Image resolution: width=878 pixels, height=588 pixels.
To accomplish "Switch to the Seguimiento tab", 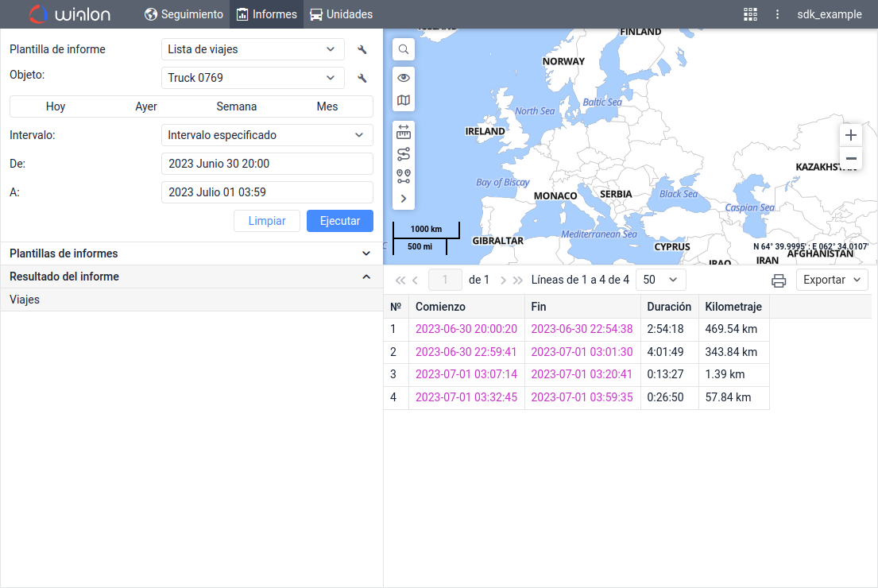I will (x=184, y=14).
